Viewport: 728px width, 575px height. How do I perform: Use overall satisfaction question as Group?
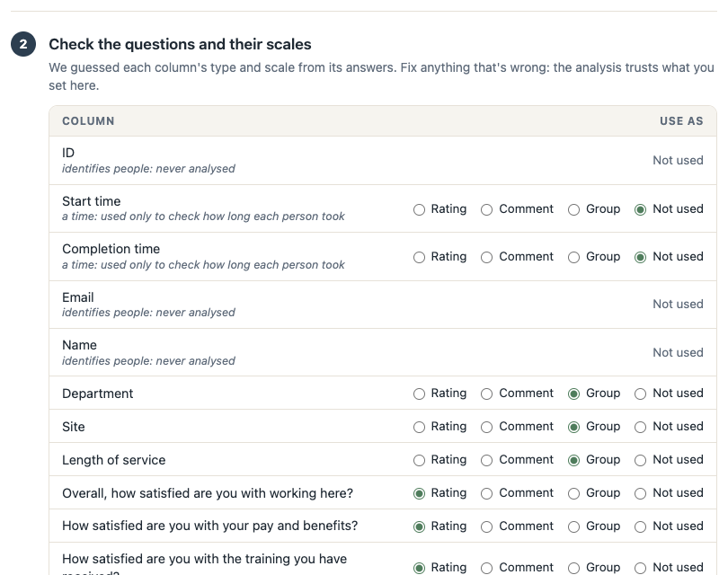pyautogui.click(x=573, y=494)
